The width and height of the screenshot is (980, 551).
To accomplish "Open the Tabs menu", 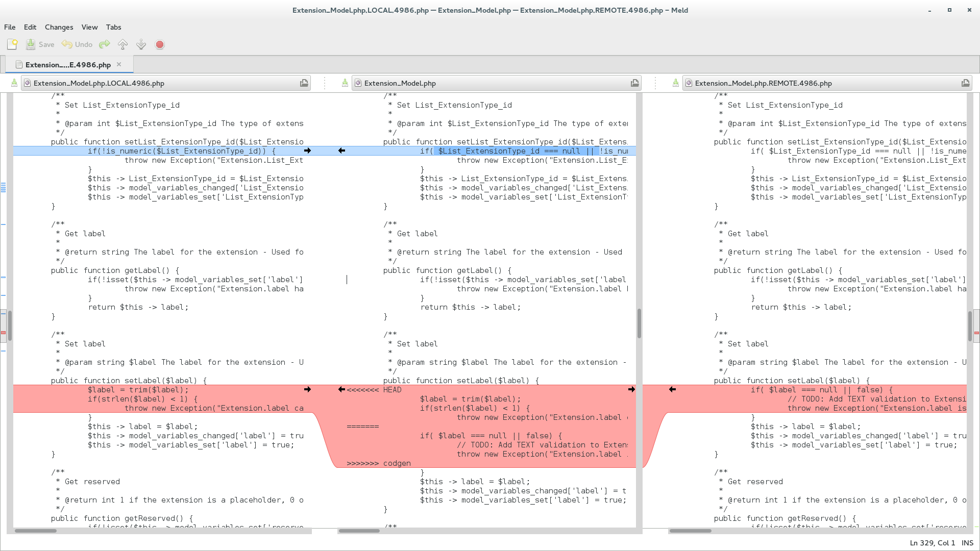I will pos(113,27).
